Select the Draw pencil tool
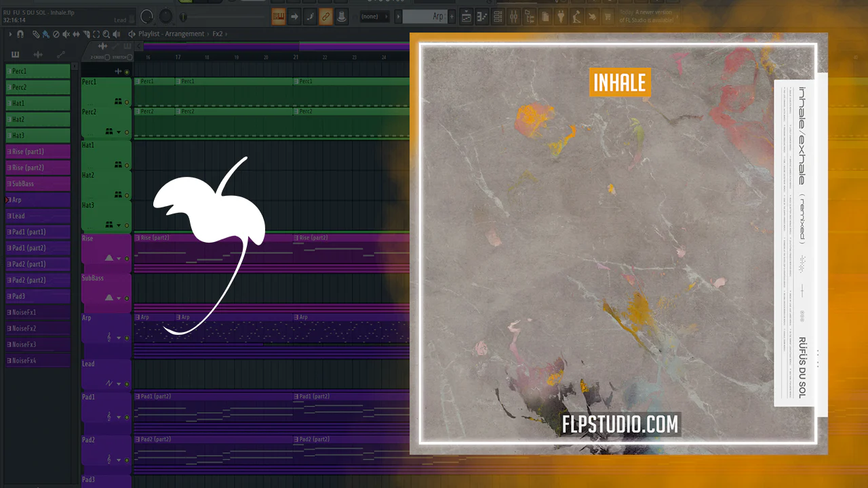The width and height of the screenshot is (868, 488). 36,34
